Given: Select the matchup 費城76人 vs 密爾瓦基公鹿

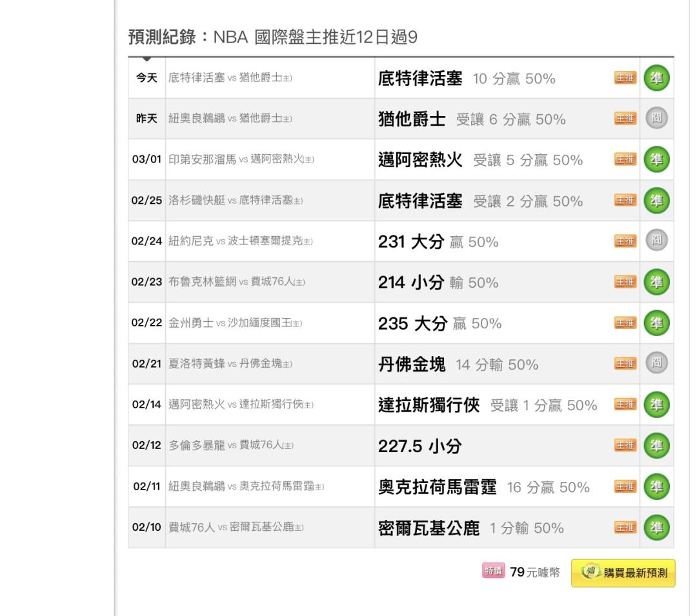Looking at the screenshot, I should pyautogui.click(x=236, y=528).
